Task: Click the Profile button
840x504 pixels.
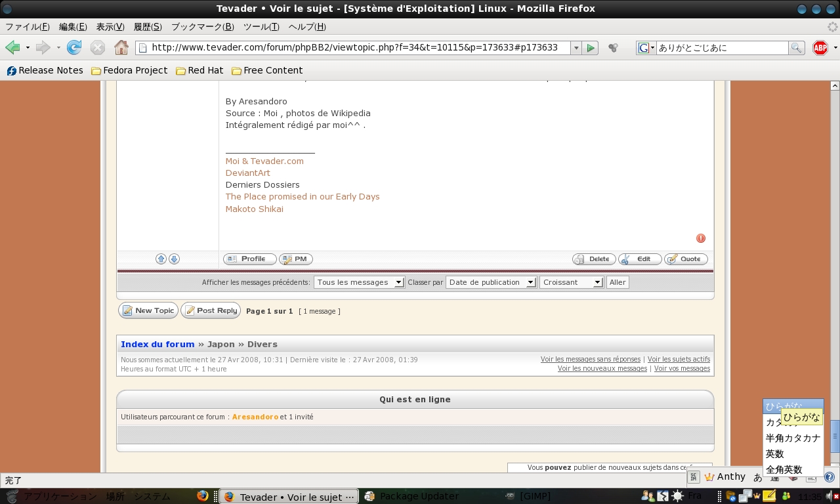Action: (249, 259)
